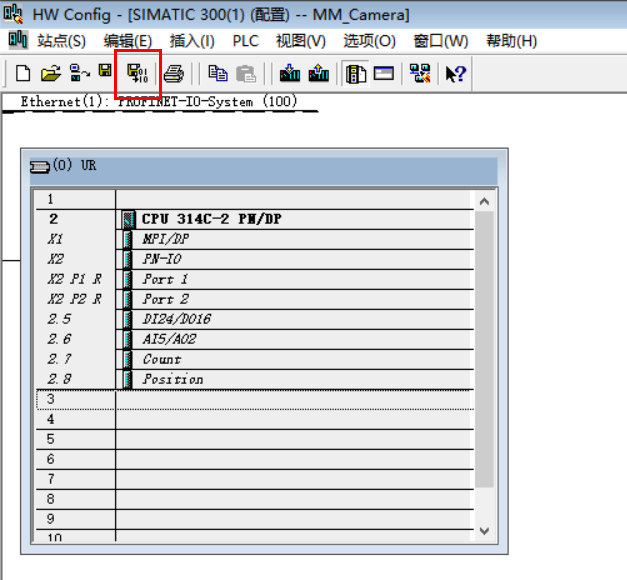Select rack slot 3
627x580 pixels.
coord(255,399)
